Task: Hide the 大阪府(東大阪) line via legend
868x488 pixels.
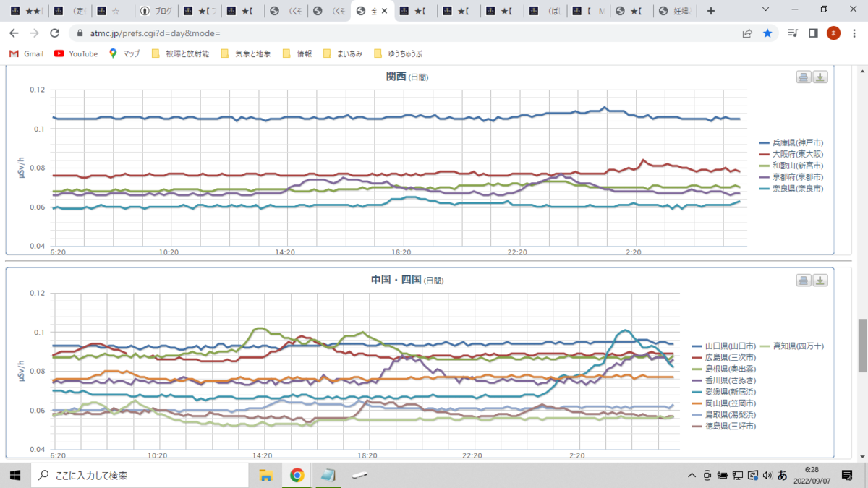Action: click(x=791, y=155)
